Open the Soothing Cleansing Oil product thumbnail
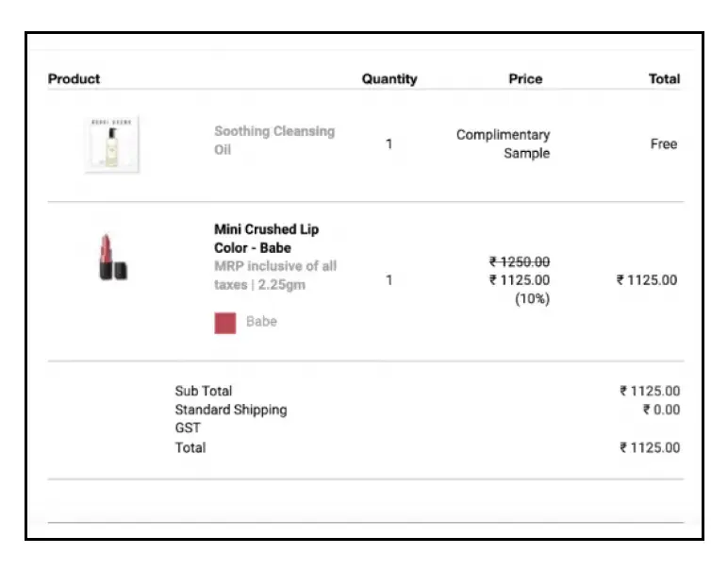728x571 pixels. click(112, 144)
